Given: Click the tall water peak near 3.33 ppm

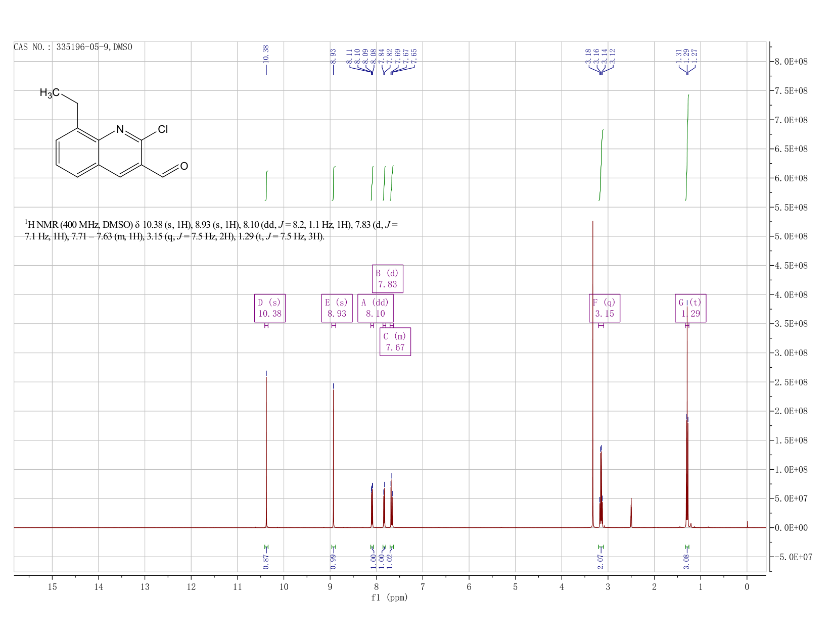Looking at the screenshot, I should 592,374.
